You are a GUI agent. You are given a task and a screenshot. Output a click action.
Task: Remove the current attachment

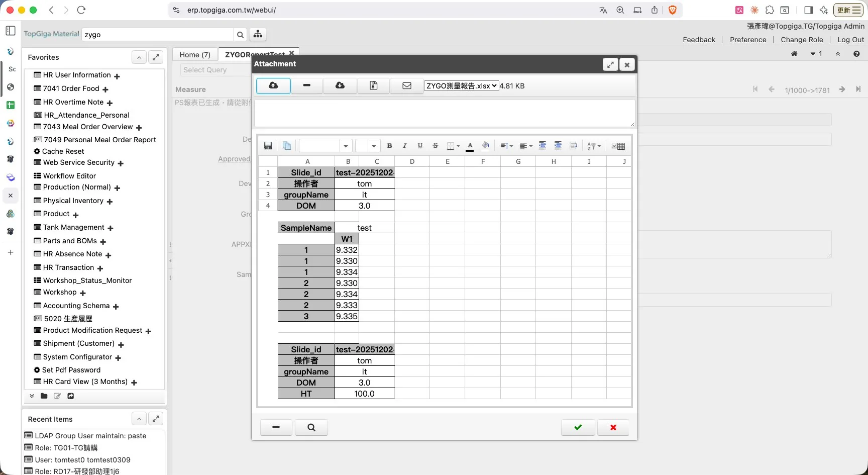(x=306, y=85)
